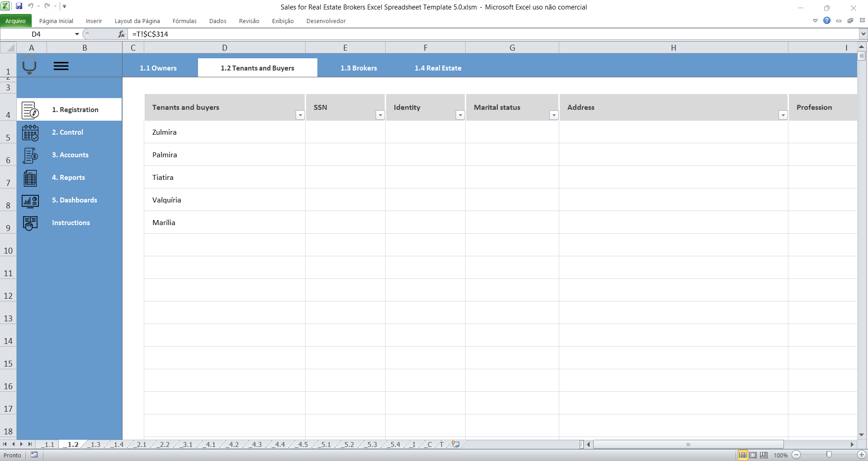The height and width of the screenshot is (461, 868).
Task: Click the Save icon in Quick Access toolbar
Action: click(19, 6)
